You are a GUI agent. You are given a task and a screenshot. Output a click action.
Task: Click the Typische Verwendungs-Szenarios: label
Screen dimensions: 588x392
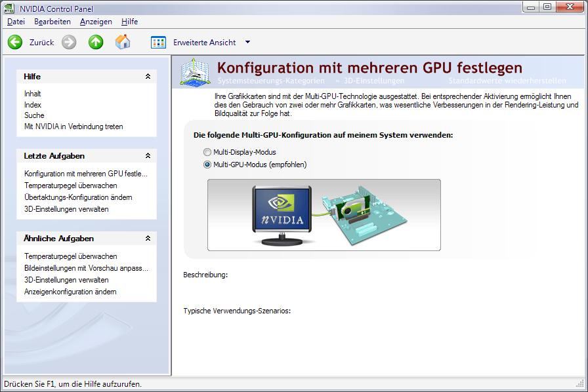click(x=237, y=311)
